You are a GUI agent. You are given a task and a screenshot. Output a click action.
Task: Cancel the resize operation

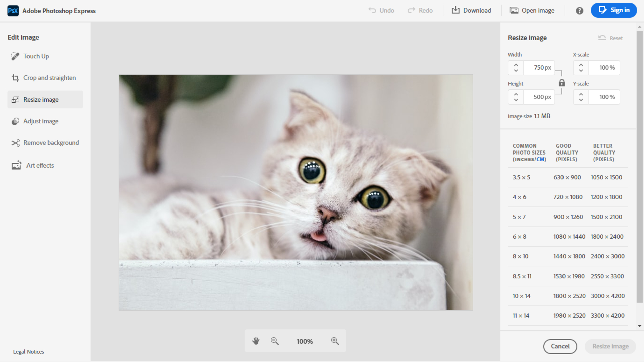point(560,346)
